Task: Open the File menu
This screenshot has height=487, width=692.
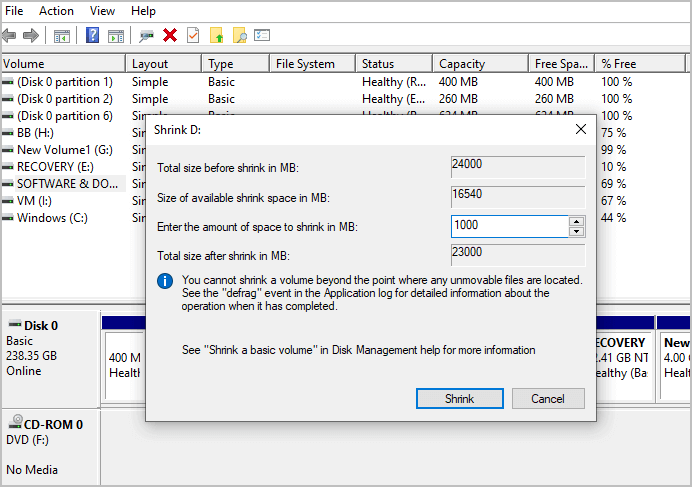Action: point(14,11)
